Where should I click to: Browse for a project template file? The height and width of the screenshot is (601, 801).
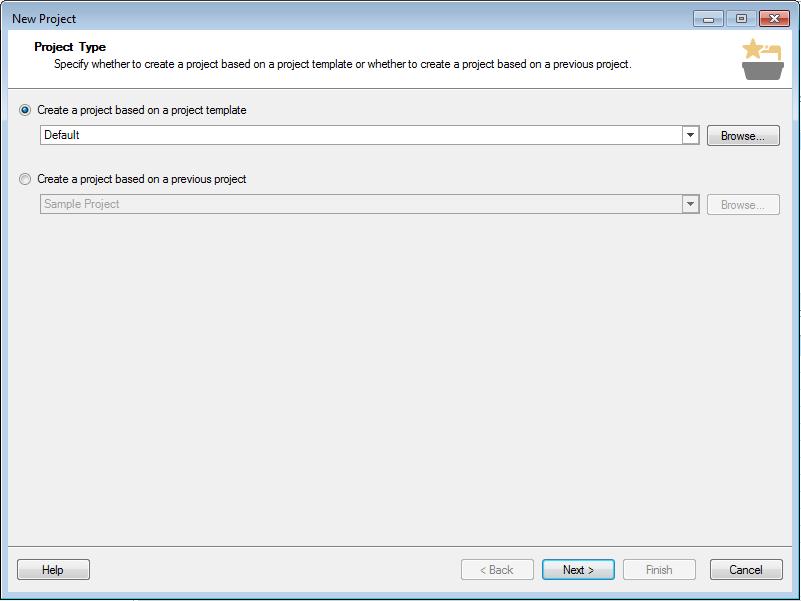coord(743,136)
